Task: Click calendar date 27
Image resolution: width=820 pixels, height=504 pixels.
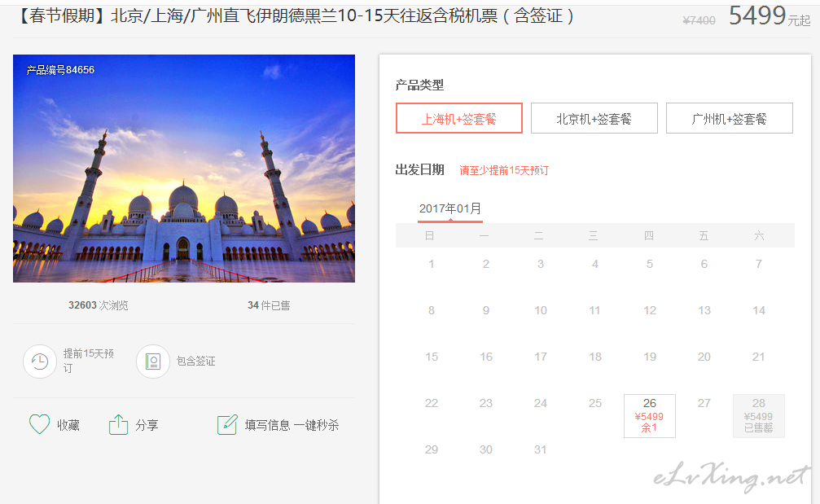Action: tap(704, 403)
